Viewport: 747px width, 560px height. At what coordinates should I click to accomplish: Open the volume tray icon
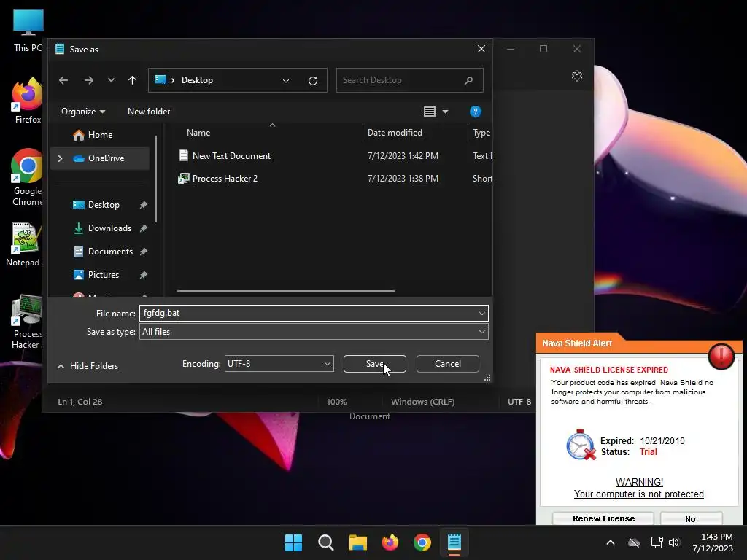click(673, 542)
